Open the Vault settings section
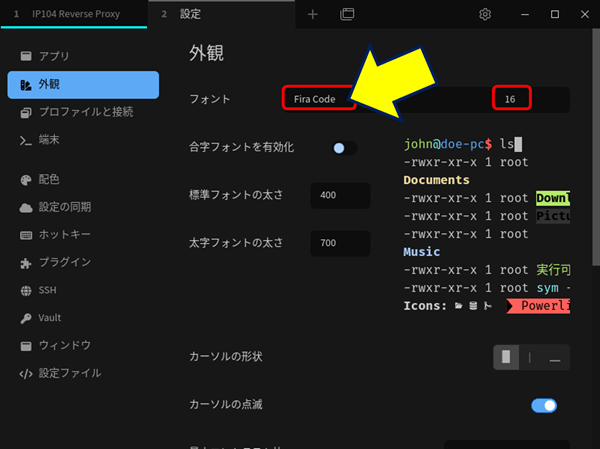This screenshot has height=449, width=600. tap(83, 318)
